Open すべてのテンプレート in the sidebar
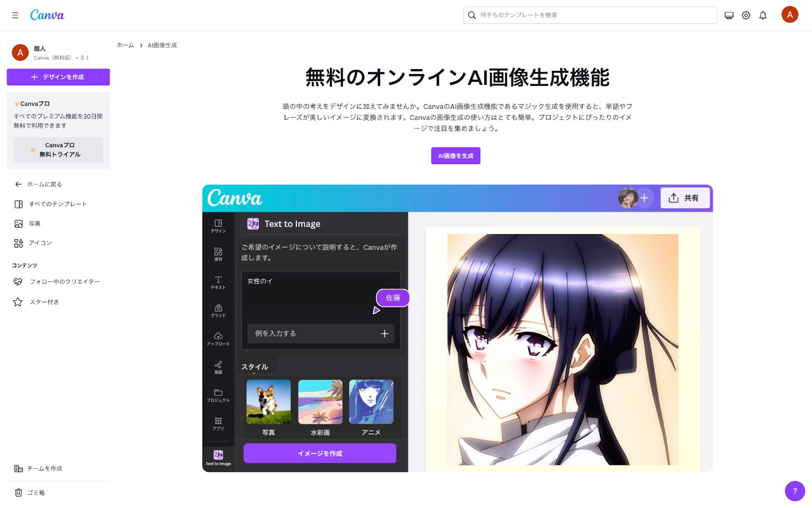The height and width of the screenshot is (508, 812). pos(58,204)
